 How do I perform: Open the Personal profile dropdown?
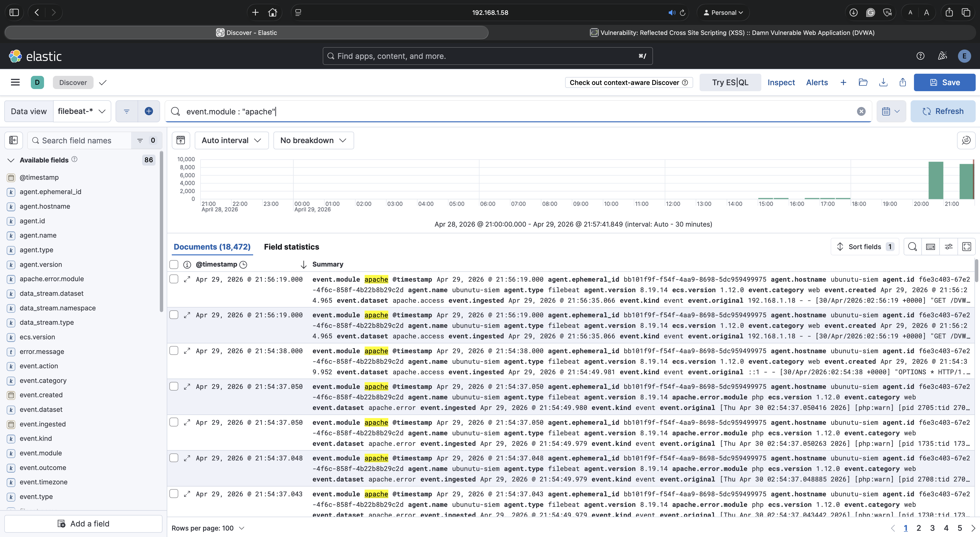click(x=723, y=12)
